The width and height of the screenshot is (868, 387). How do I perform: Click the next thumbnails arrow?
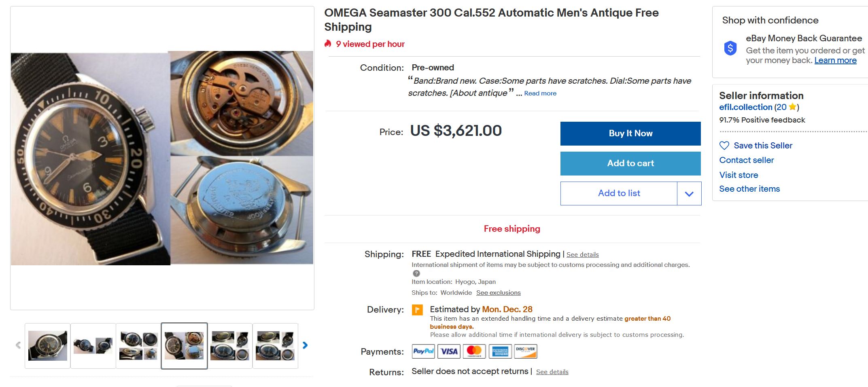[x=305, y=345]
